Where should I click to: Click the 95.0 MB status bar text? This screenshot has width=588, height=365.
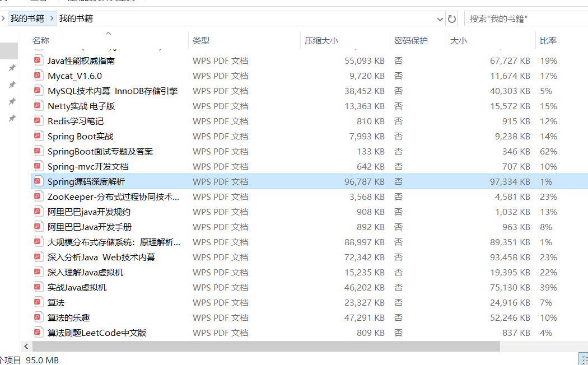pos(42,360)
